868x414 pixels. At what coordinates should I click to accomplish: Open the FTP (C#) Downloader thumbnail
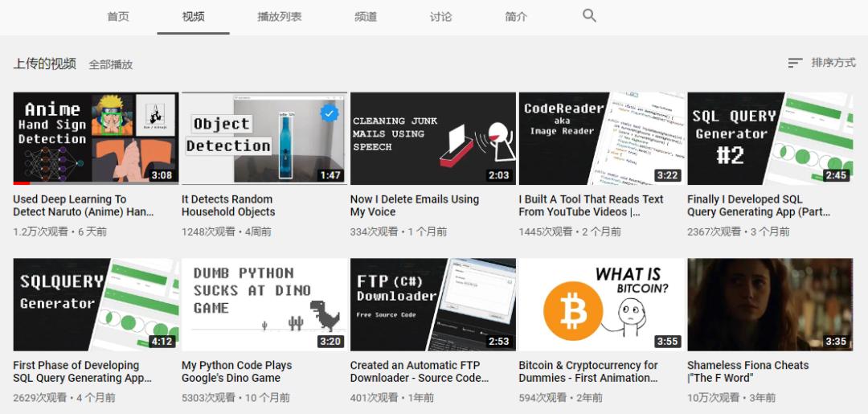point(433,305)
